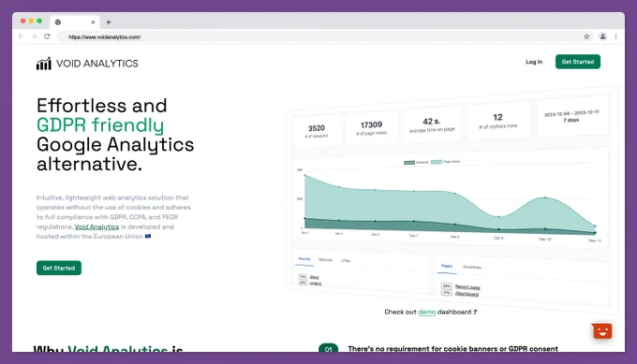637x364 pixels.
Task: Click Log in link
Action: click(x=534, y=62)
